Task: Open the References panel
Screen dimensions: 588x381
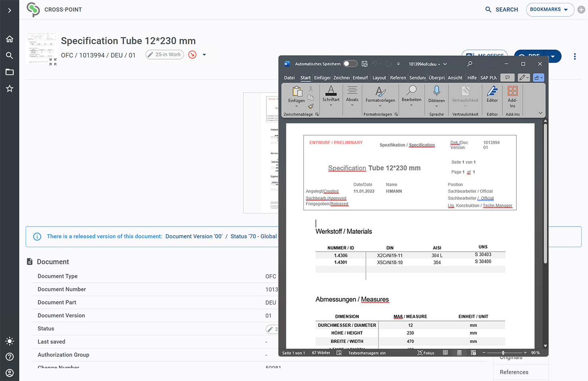Action: (x=514, y=372)
